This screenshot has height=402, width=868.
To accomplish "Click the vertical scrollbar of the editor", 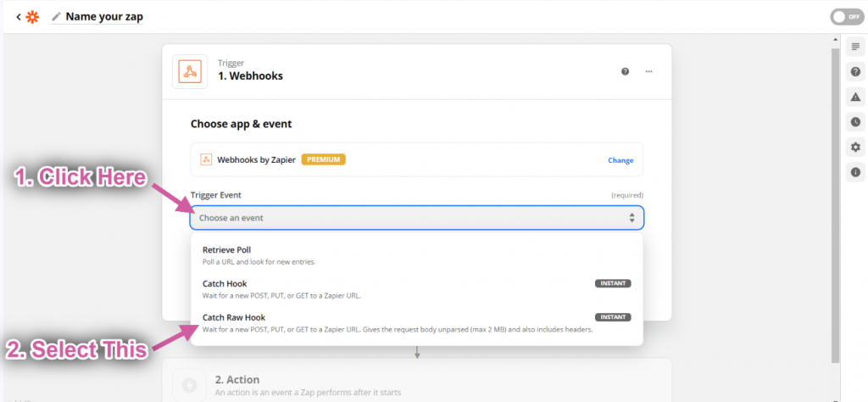I will coord(835,205).
